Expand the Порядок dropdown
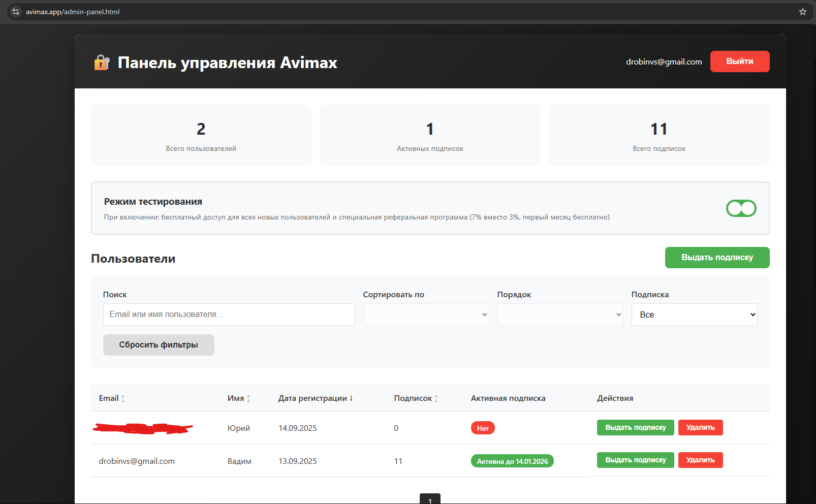 tap(560, 314)
